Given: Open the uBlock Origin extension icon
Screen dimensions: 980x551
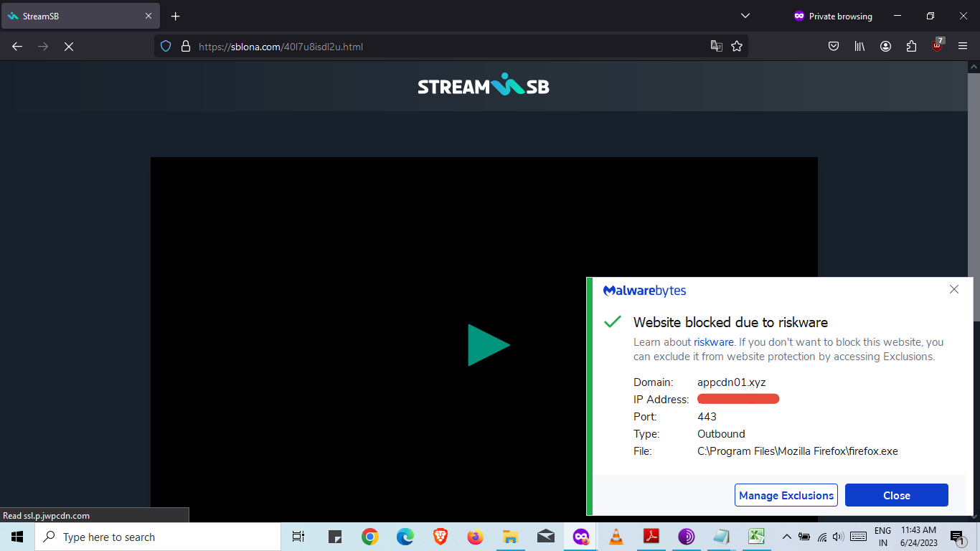Looking at the screenshot, I should pyautogui.click(x=937, y=45).
